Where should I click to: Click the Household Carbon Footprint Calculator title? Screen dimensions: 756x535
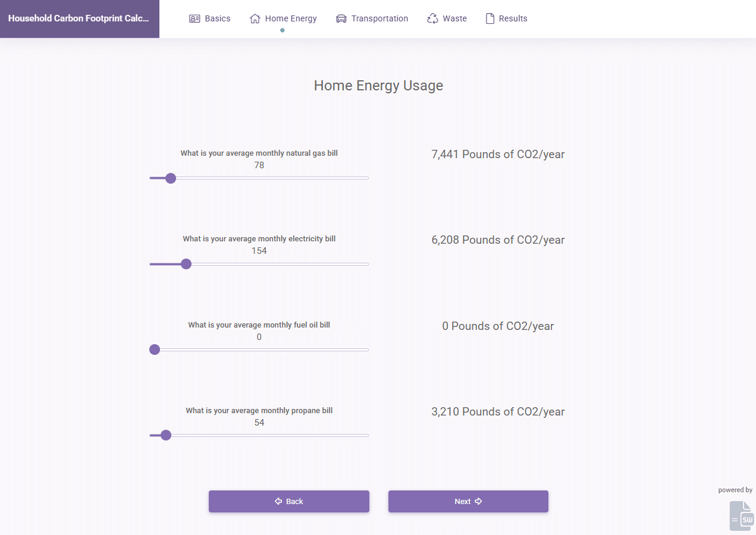pyautogui.click(x=78, y=18)
